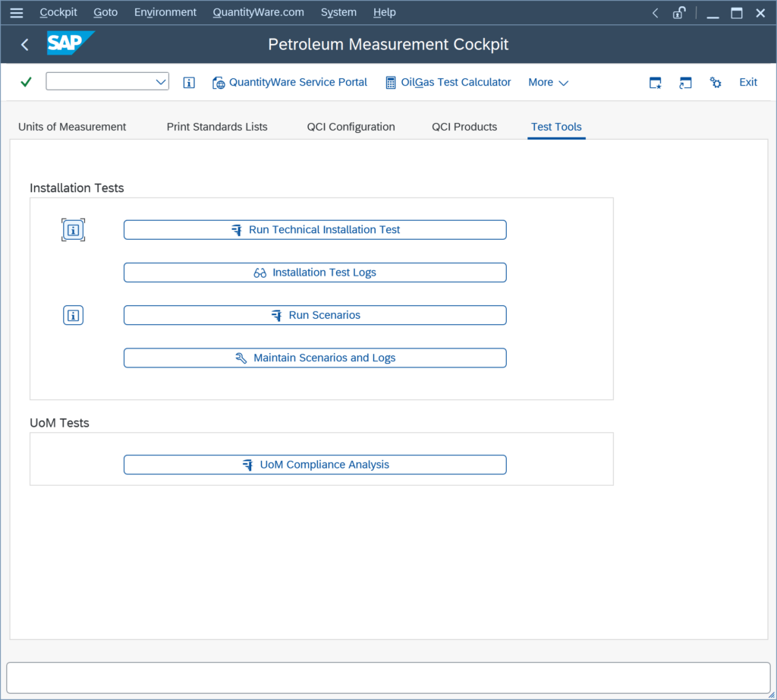The height and width of the screenshot is (700, 777).
Task: Click Exit in the toolbar
Action: [x=748, y=82]
